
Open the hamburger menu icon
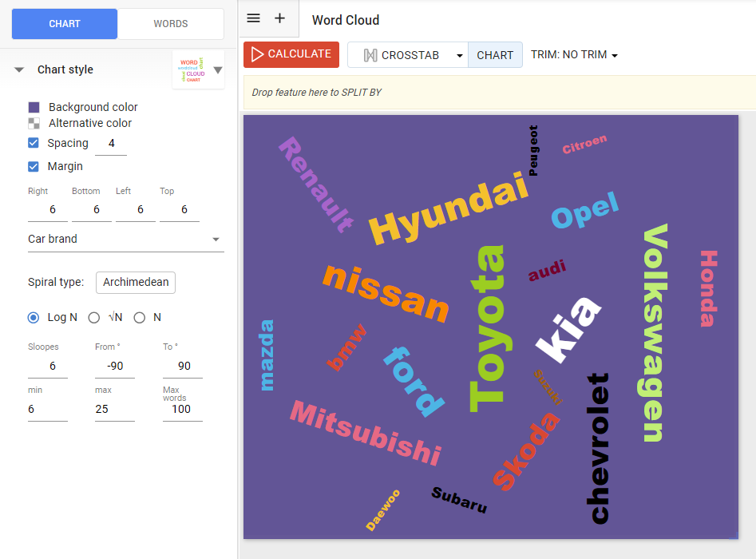coord(253,18)
